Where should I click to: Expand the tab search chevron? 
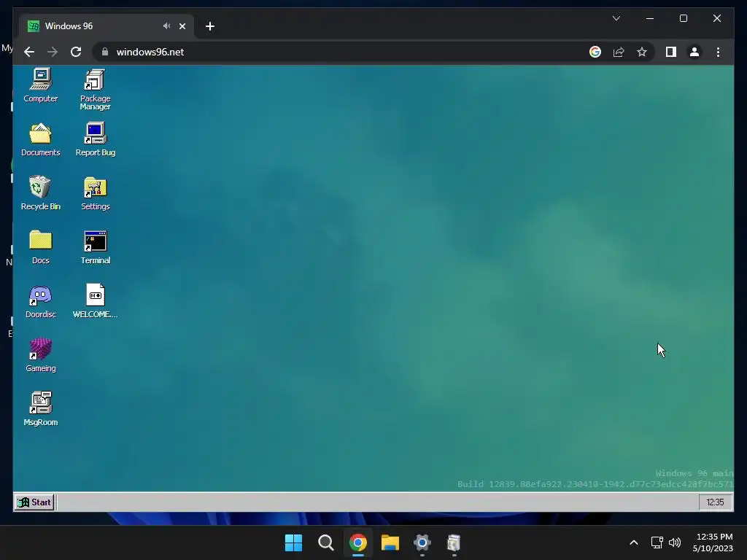pos(616,18)
